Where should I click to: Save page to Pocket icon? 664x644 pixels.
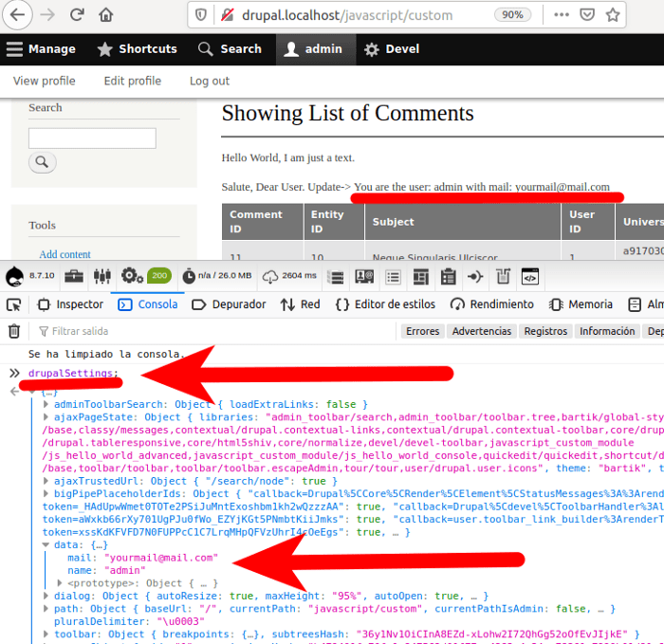pos(587,15)
